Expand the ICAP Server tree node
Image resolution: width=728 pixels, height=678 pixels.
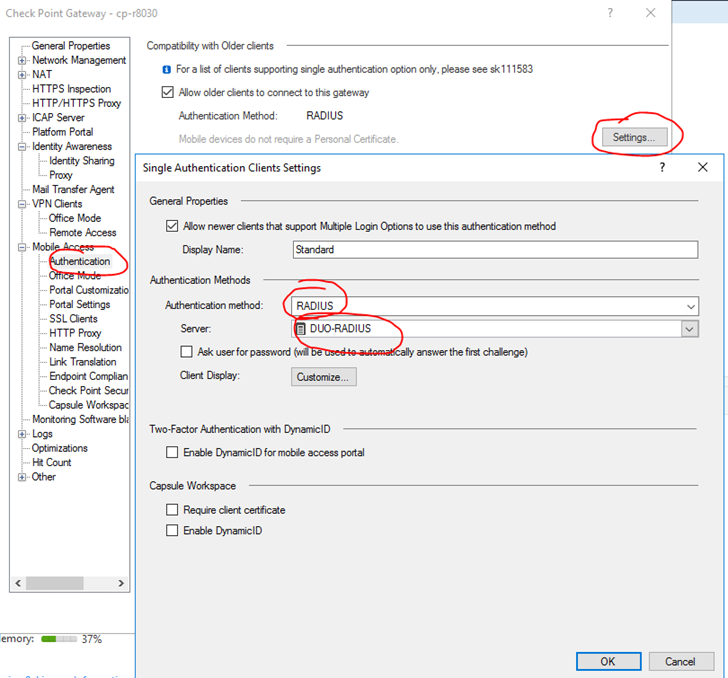(x=22, y=118)
